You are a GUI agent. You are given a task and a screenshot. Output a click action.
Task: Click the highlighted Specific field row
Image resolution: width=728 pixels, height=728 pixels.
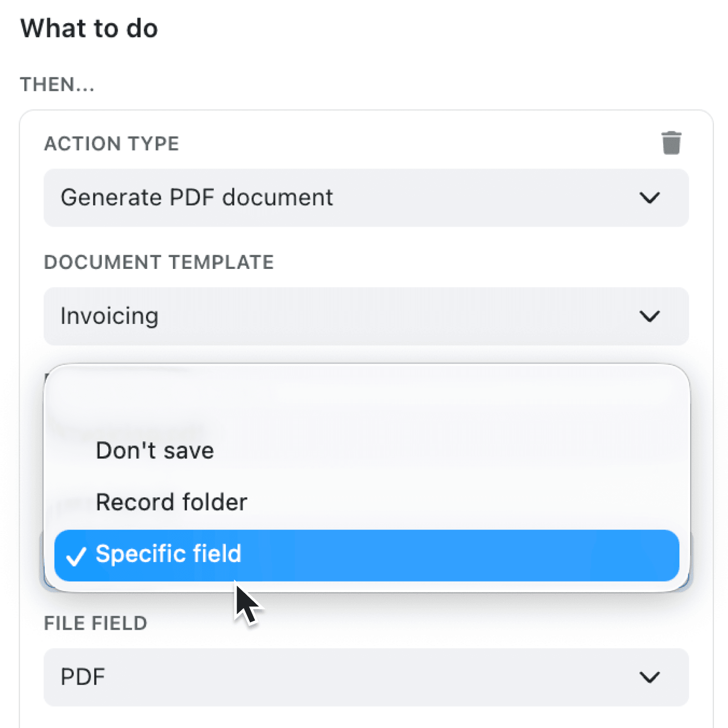pos(364,554)
